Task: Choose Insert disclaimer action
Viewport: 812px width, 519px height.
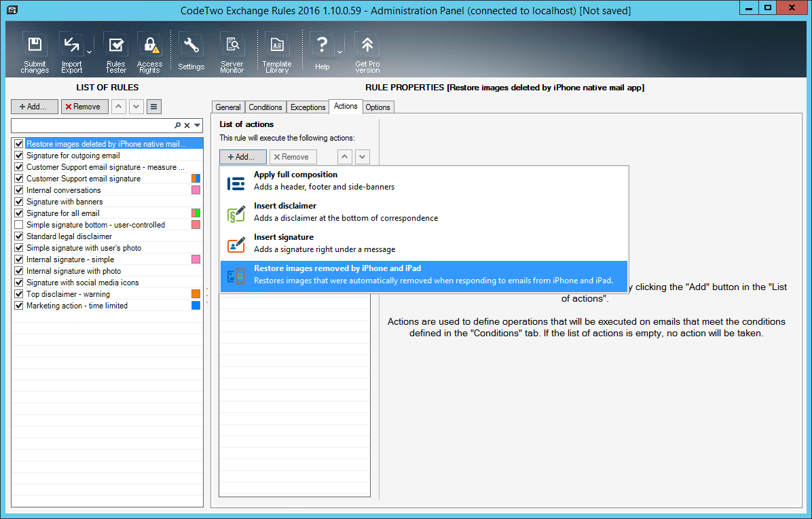Action: 424,212
